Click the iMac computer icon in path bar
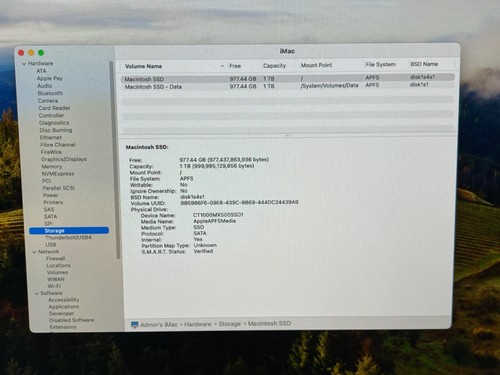Viewport: 500px width, 375px height. [x=135, y=325]
